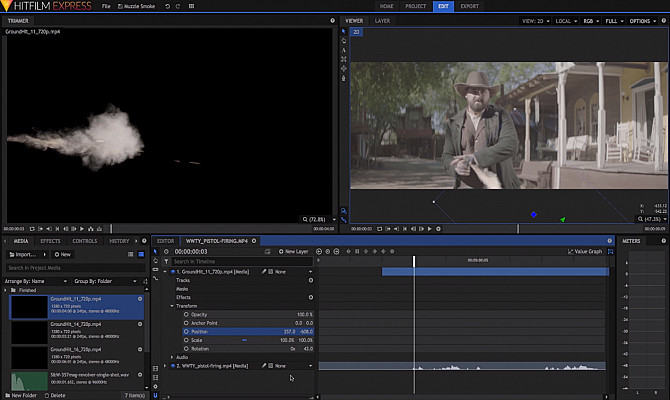Switch media panel to list view
This screenshot has width=670, height=400.
(x=128, y=255)
